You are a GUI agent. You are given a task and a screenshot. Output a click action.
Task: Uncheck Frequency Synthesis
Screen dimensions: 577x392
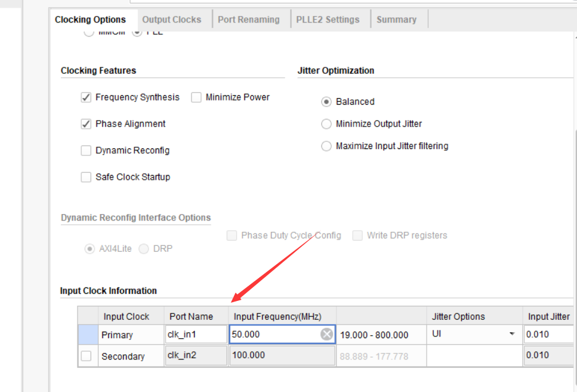(86, 97)
